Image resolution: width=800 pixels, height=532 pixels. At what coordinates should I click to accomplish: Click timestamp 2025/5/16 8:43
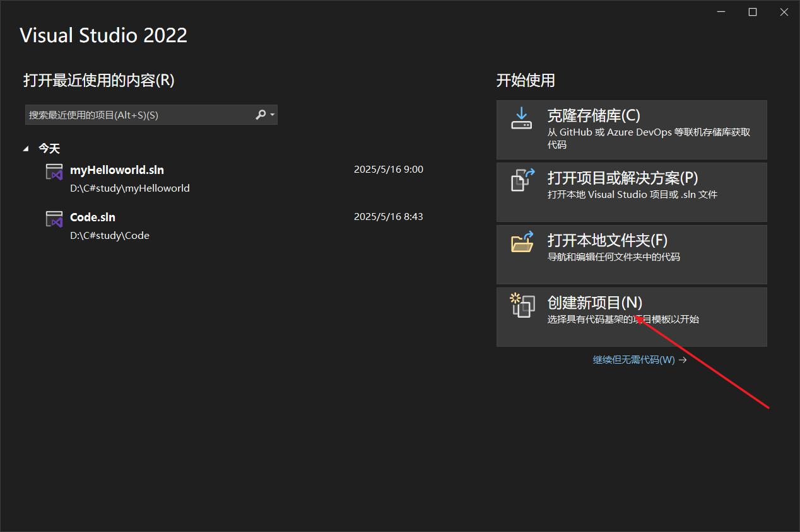pos(389,216)
